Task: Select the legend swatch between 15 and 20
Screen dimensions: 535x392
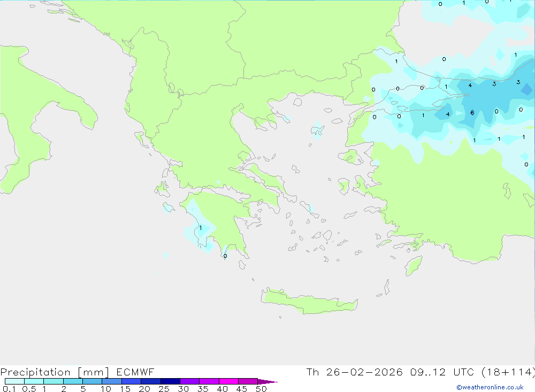Action: (131, 381)
